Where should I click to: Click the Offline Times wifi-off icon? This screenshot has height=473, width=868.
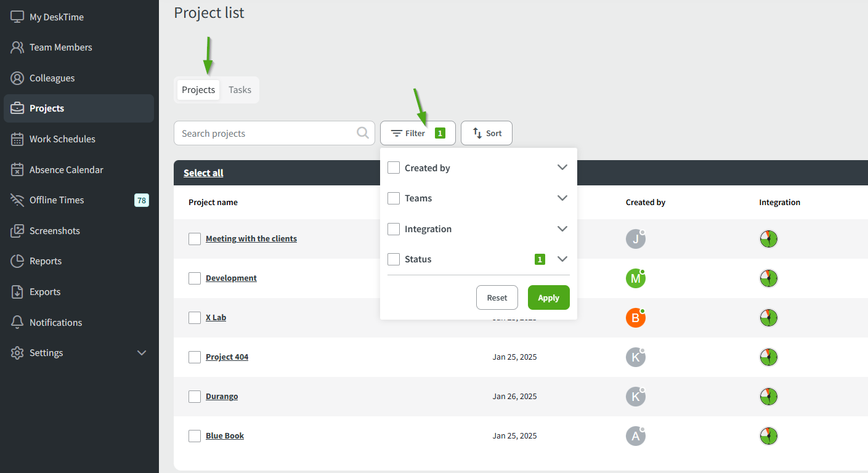point(17,200)
